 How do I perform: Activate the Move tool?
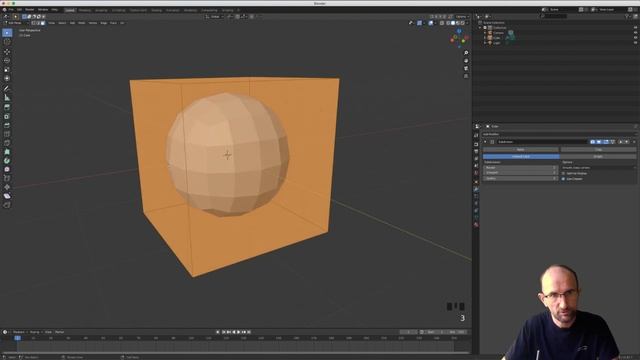click(7, 52)
